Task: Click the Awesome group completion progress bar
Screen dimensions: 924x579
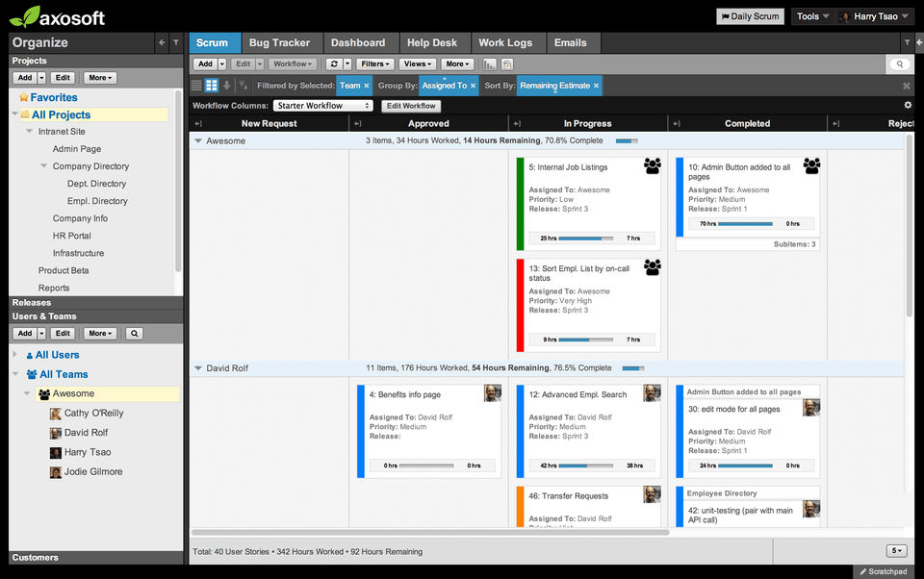Action: 627,140
